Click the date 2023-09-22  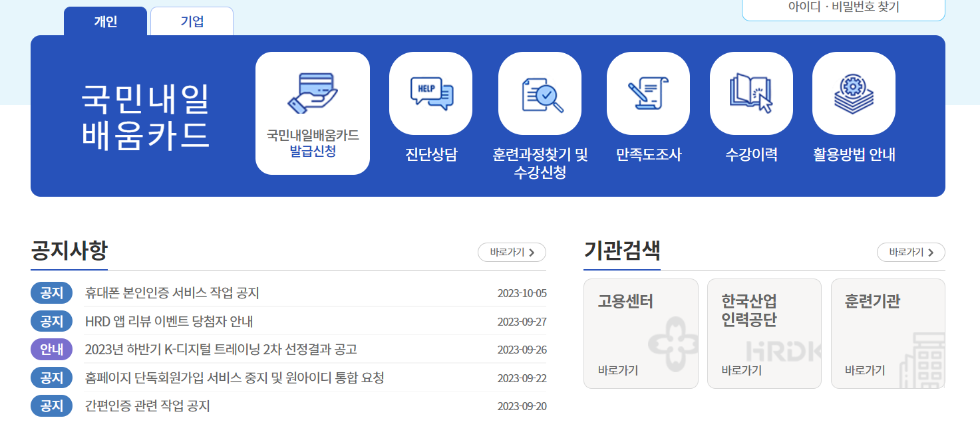click(522, 379)
